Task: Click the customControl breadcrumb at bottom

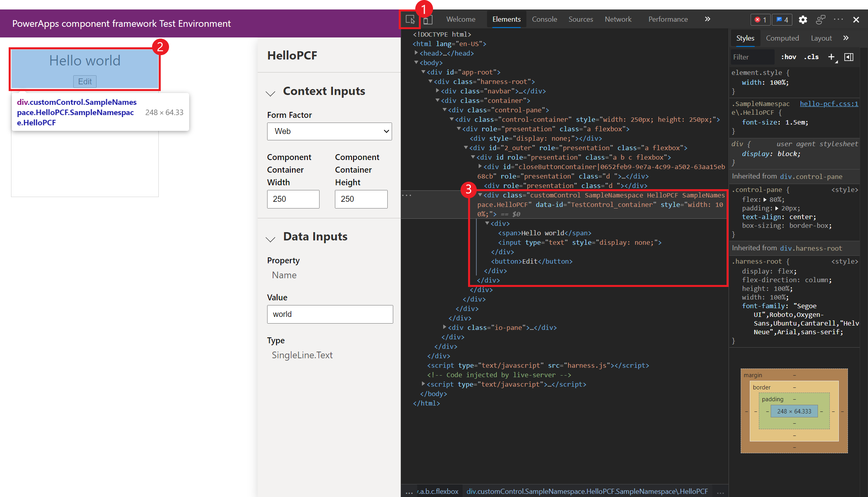Action: pyautogui.click(x=587, y=491)
